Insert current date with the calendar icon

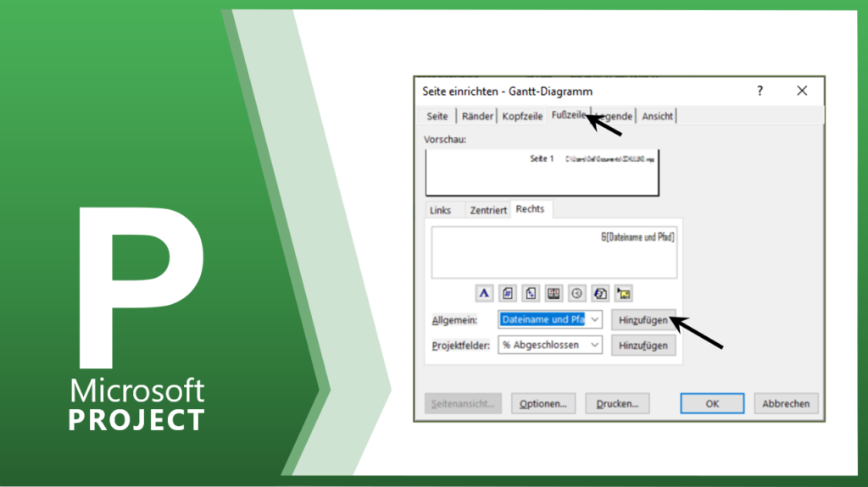click(x=554, y=293)
